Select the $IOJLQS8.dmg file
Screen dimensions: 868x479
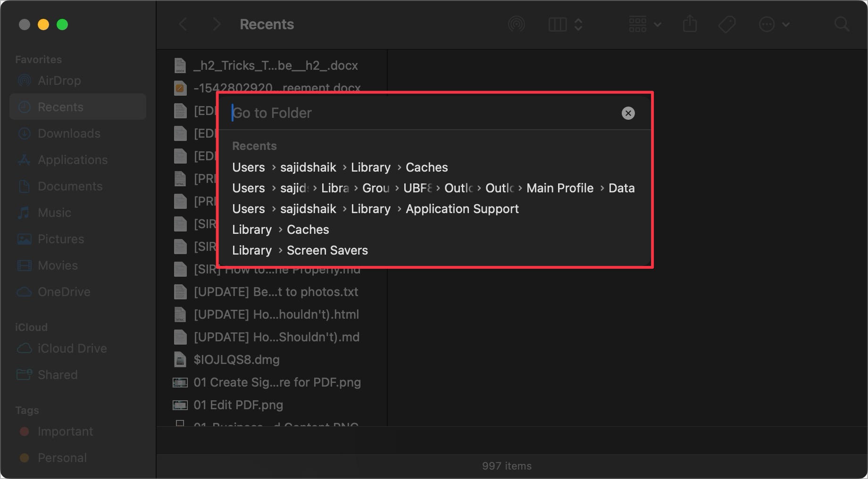coord(236,360)
